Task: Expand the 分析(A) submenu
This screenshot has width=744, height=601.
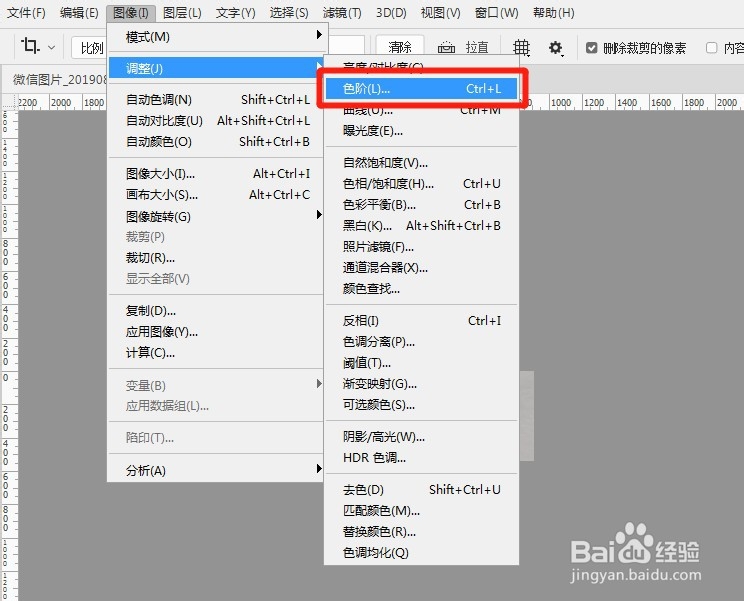Action: click(218, 470)
